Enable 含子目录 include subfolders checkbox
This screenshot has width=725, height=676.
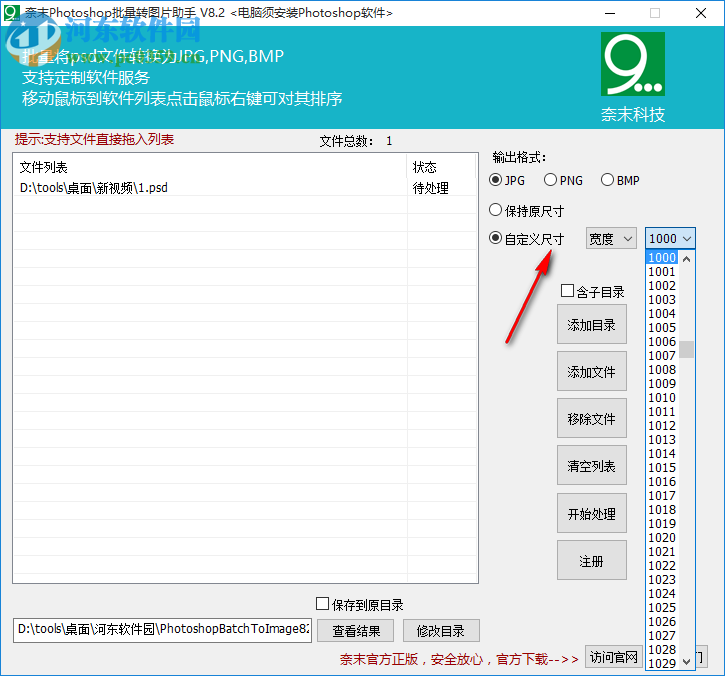point(592,291)
